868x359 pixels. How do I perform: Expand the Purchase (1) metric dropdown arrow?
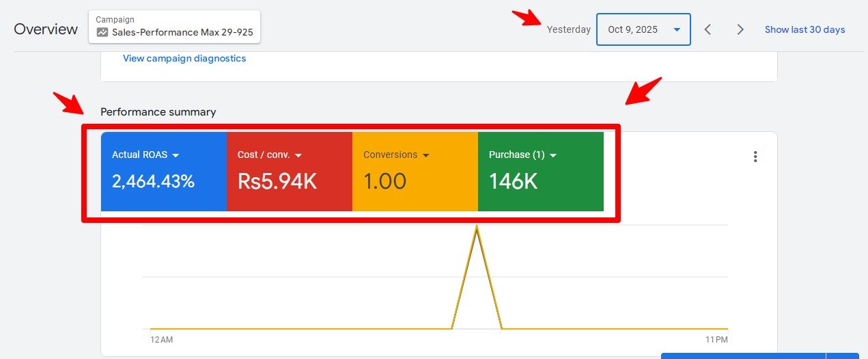553,155
